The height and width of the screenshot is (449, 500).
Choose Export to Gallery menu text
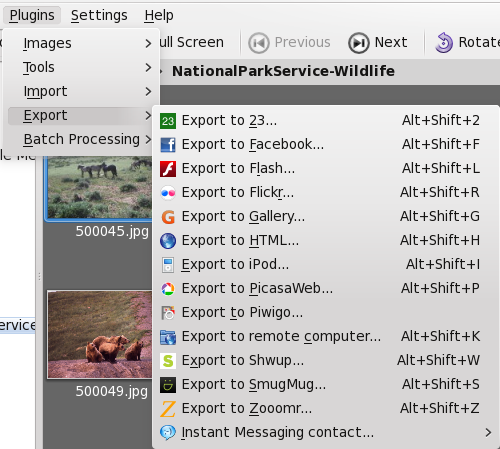tap(243, 217)
